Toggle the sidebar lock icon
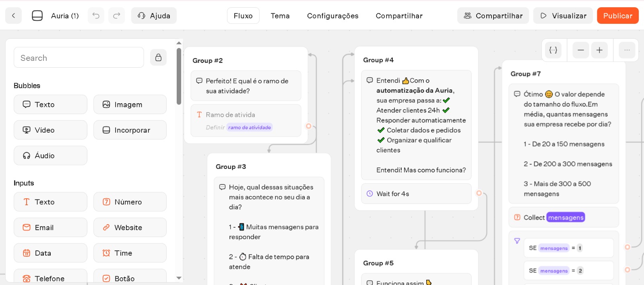 point(158,58)
